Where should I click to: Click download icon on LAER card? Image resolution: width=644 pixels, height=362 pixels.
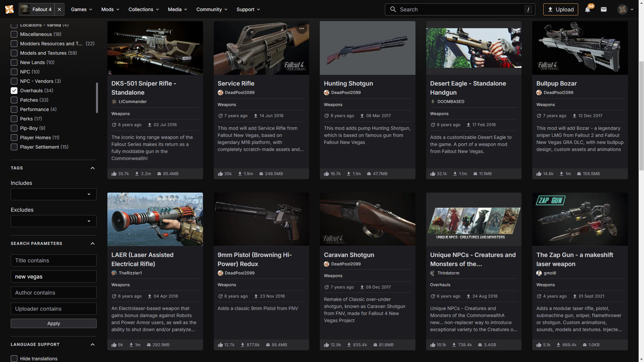point(131,345)
